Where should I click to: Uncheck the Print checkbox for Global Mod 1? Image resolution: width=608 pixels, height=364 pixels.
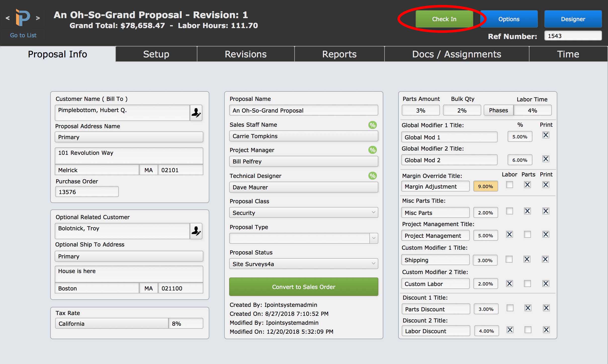(x=546, y=135)
